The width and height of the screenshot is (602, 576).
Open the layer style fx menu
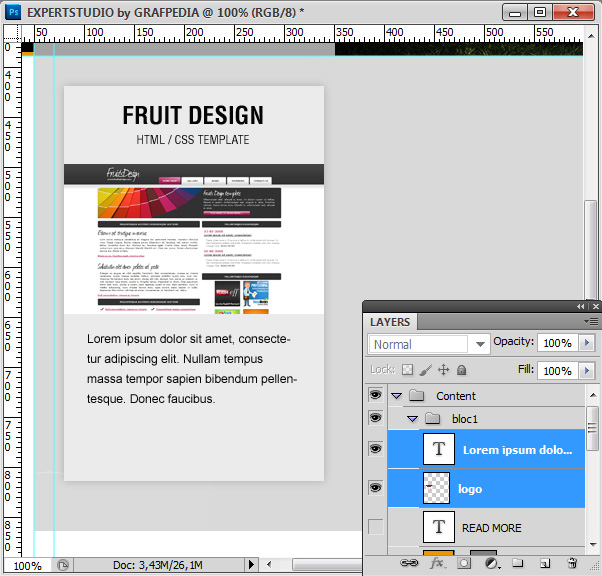pyautogui.click(x=437, y=565)
